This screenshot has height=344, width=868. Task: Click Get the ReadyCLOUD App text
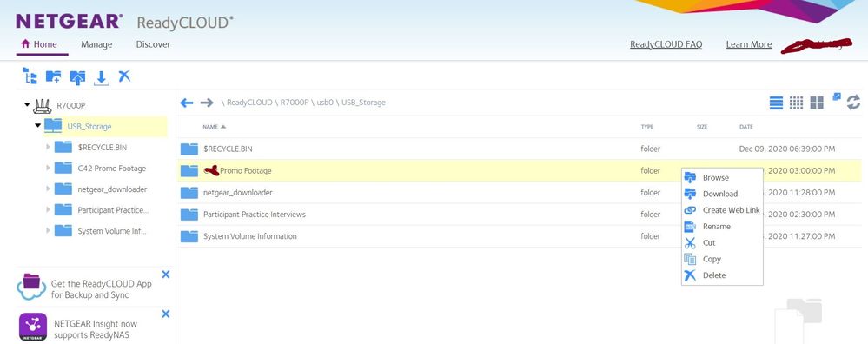pyautogui.click(x=102, y=289)
